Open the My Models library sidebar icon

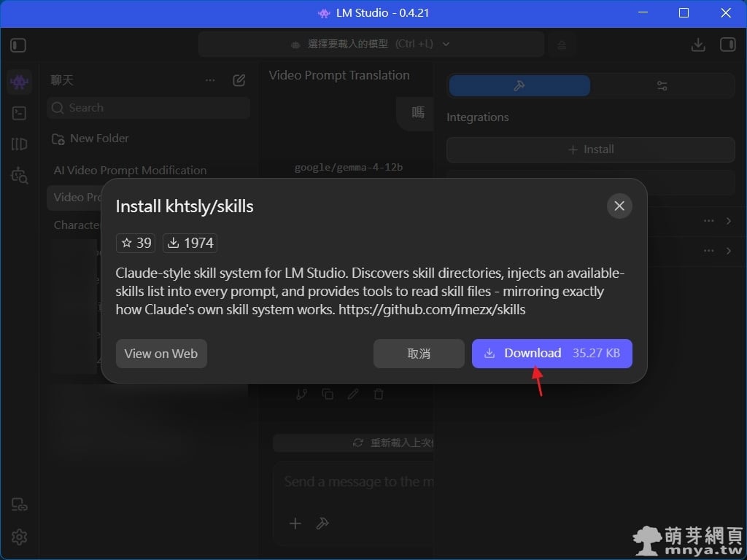point(19,144)
